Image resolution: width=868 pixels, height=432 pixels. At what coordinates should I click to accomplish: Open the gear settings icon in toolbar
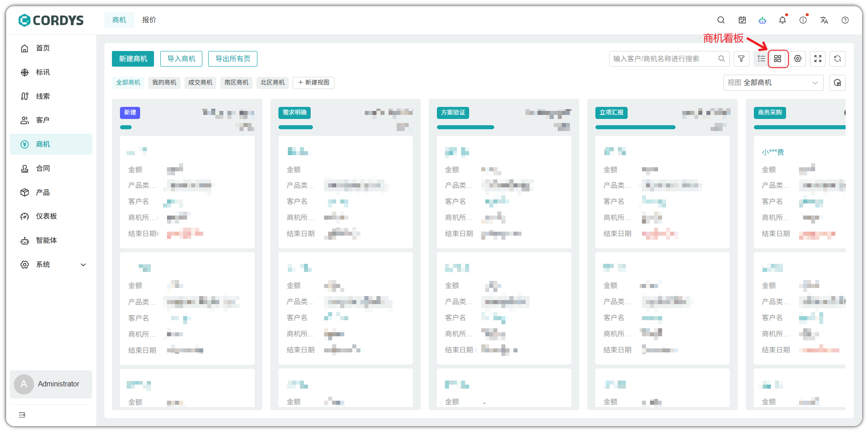click(x=798, y=59)
